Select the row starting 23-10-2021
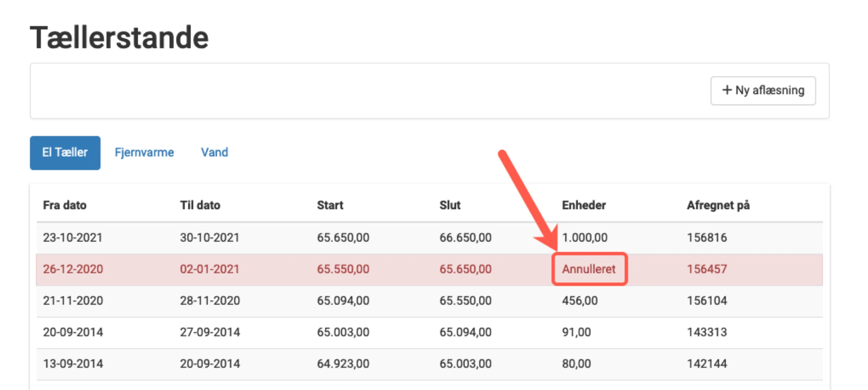Screen dimensions: 868x390 coord(73,237)
